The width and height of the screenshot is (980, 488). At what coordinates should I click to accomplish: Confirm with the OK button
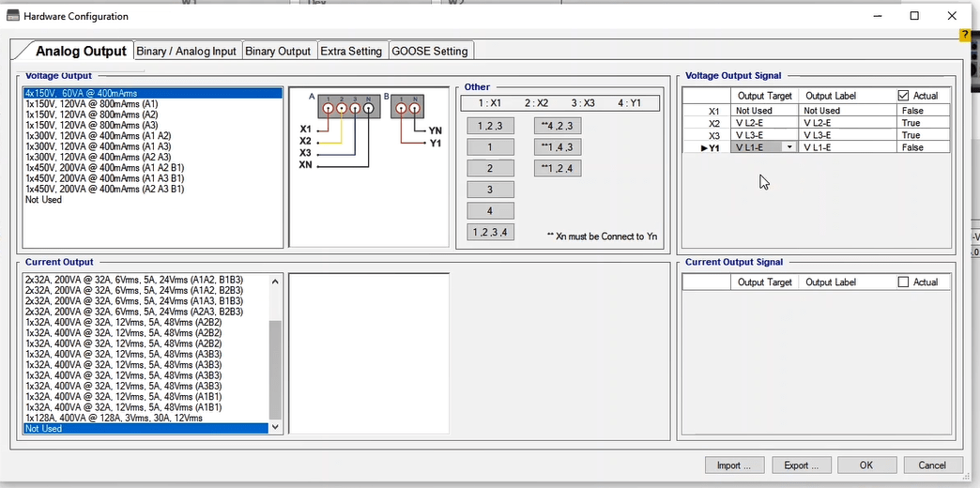pyautogui.click(x=865, y=465)
